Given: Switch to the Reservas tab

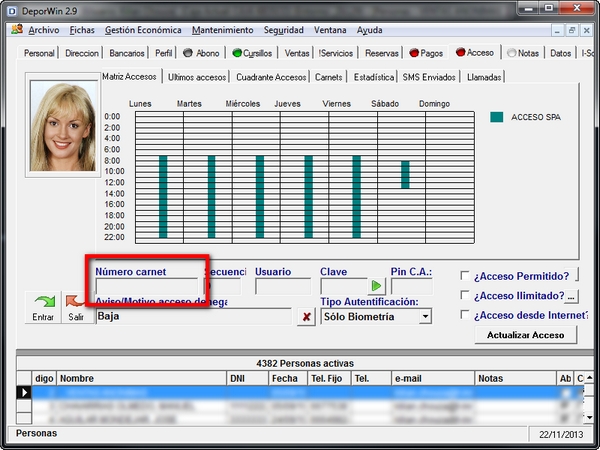Looking at the screenshot, I should click(382, 53).
